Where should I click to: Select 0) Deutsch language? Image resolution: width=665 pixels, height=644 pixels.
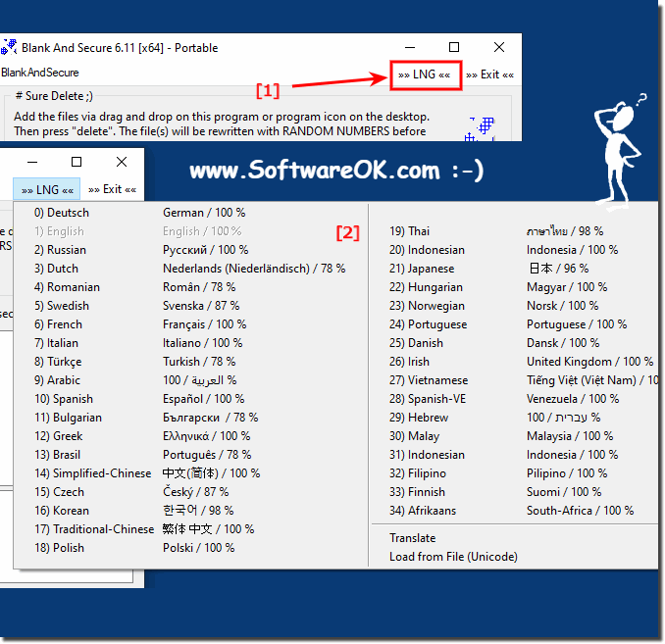click(191, 213)
